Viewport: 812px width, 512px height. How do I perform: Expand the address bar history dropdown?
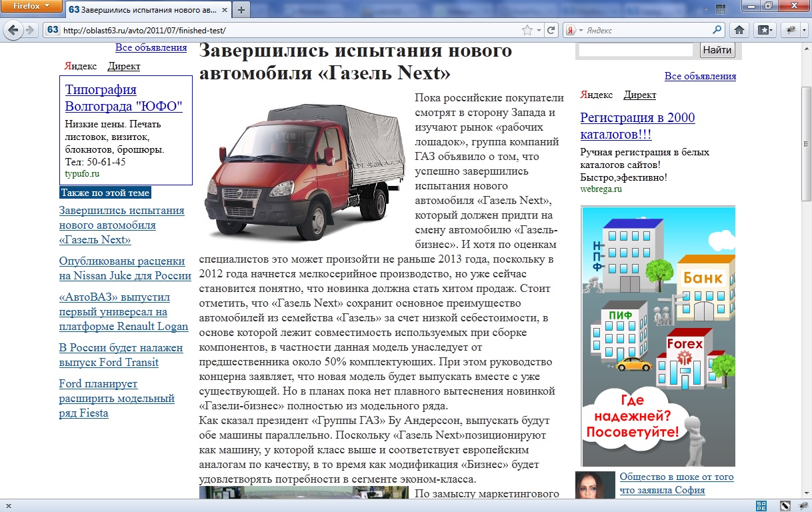coord(540,30)
